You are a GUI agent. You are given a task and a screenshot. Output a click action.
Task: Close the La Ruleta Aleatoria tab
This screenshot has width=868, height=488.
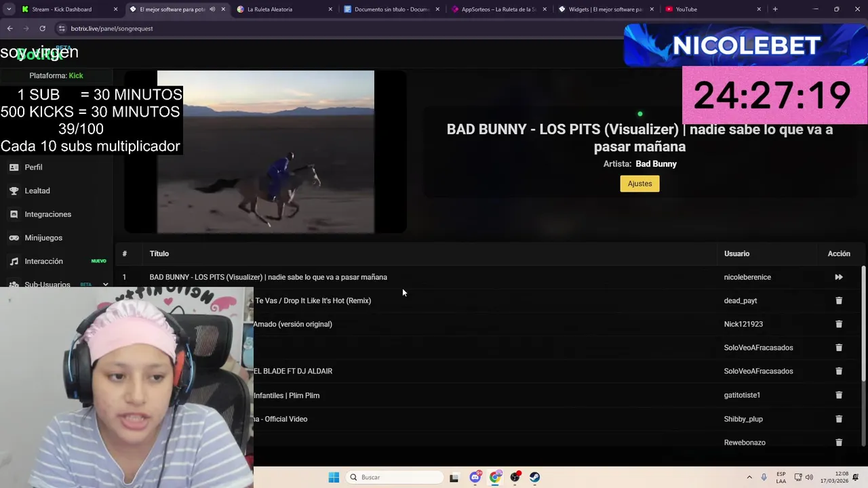click(330, 9)
